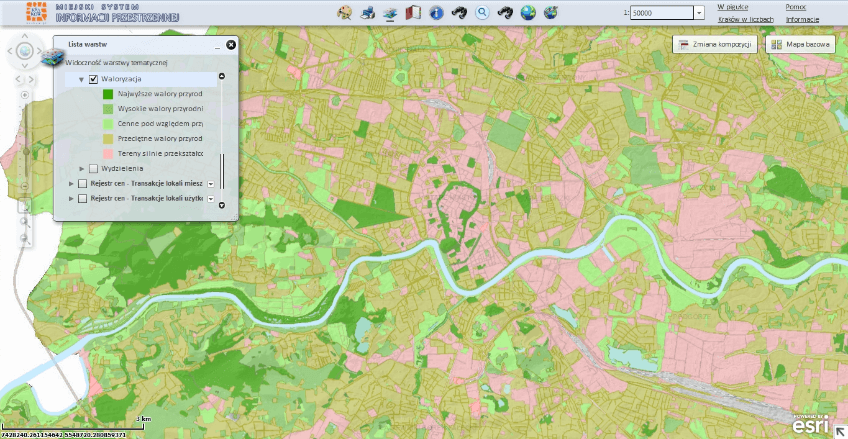Click the magnifier search icon in toolbar
848x439 pixels.
click(x=482, y=13)
